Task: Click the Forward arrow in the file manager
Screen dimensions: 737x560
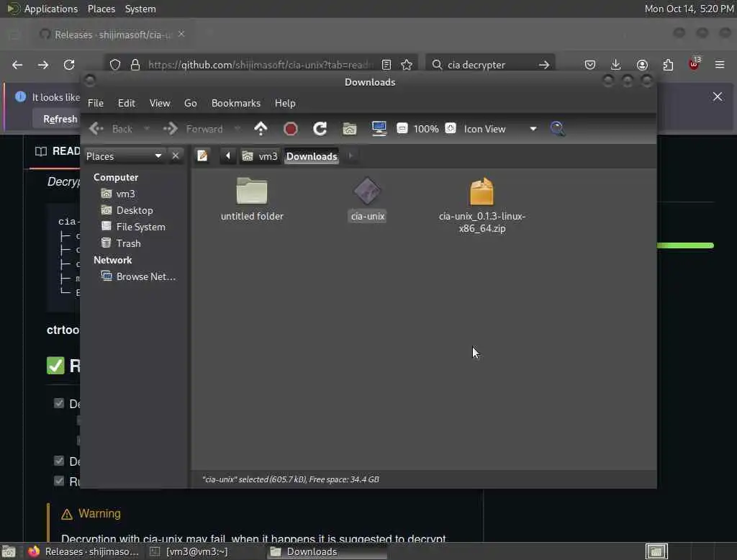Action: click(x=193, y=129)
